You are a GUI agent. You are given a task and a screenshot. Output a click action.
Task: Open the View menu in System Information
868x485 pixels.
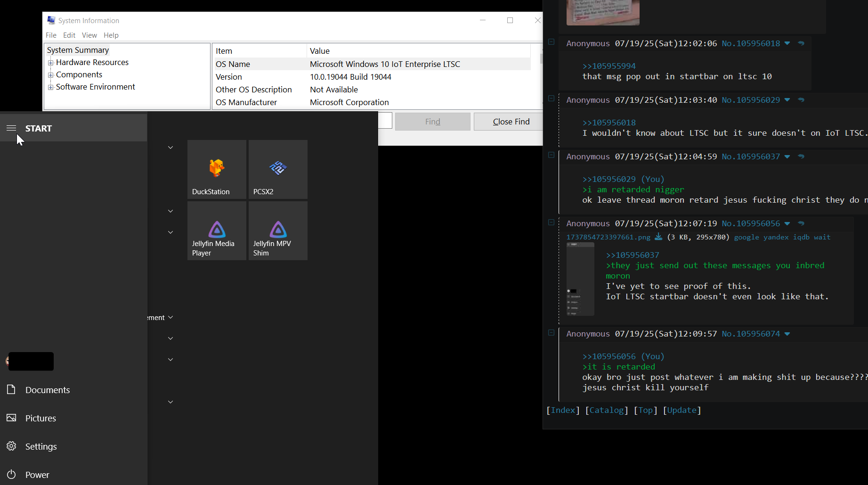[x=89, y=35]
